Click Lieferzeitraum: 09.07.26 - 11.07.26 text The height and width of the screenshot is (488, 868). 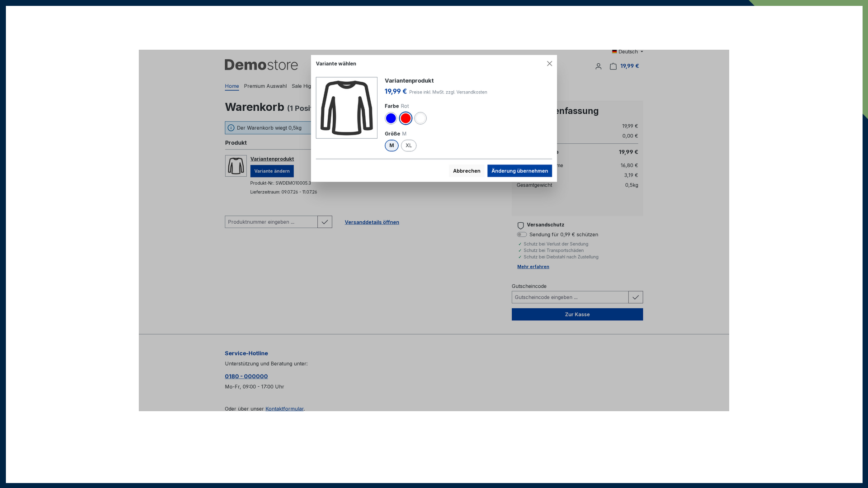pos(283,192)
